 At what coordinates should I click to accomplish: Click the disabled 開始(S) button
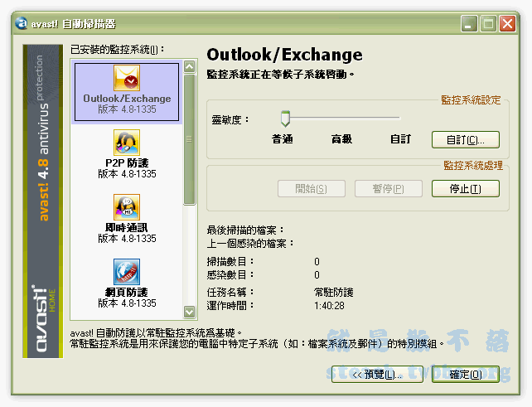[311, 189]
